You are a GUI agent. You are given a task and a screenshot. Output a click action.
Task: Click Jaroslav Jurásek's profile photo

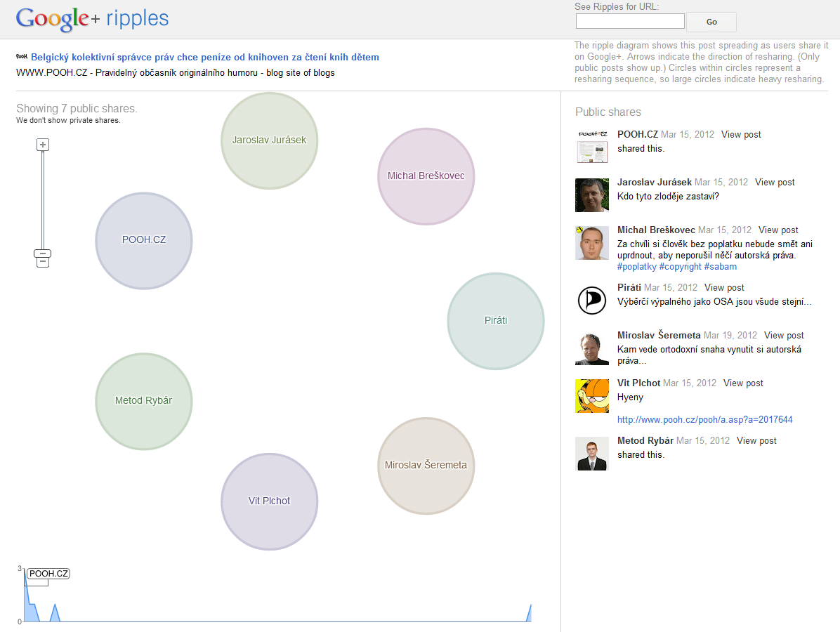(592, 195)
